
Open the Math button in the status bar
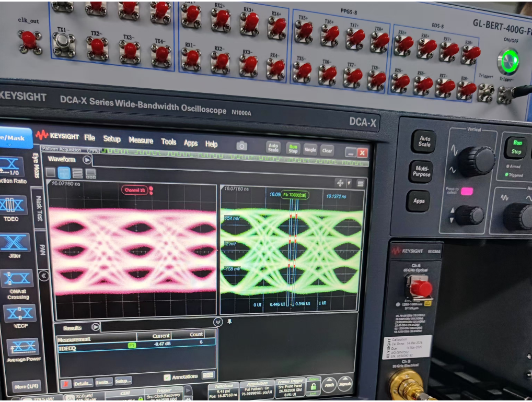point(329,384)
